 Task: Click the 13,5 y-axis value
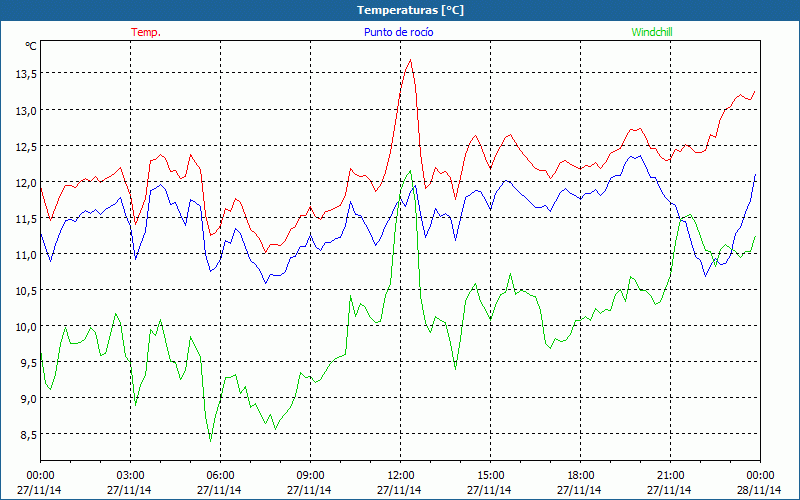[x=26, y=74]
